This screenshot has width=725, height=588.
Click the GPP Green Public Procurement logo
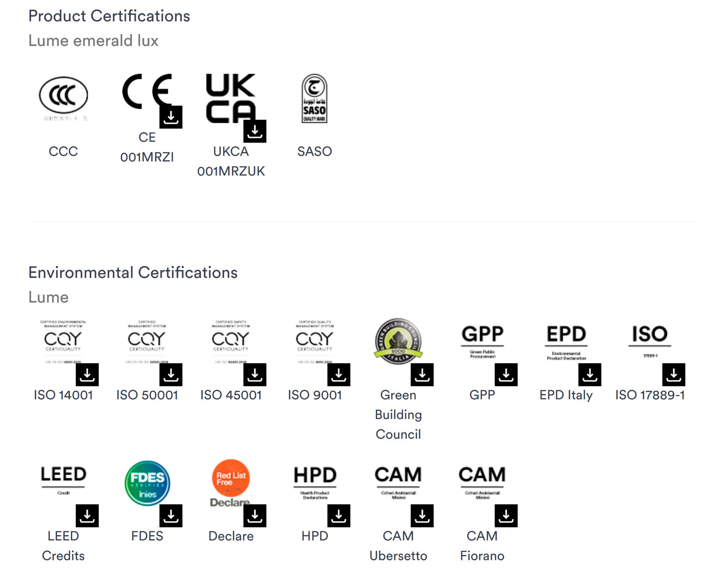coord(482,341)
